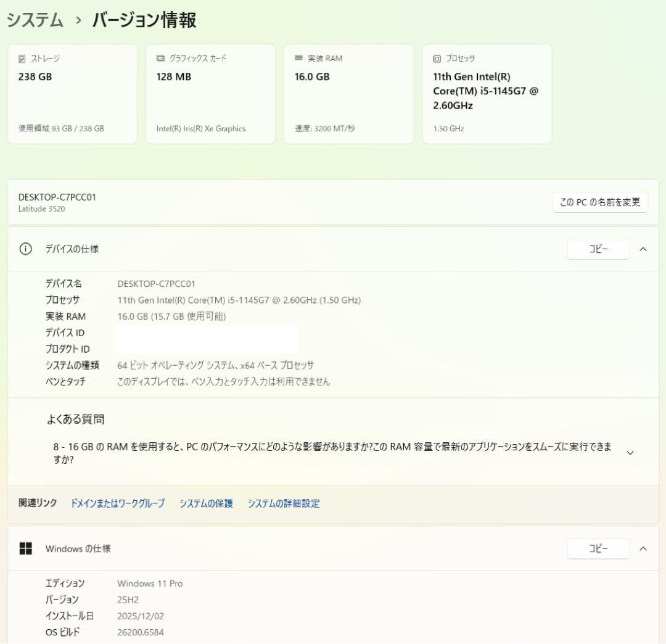The height and width of the screenshot is (644, 666).
Task: Select the ストレージ summary card
Action: tap(73, 93)
